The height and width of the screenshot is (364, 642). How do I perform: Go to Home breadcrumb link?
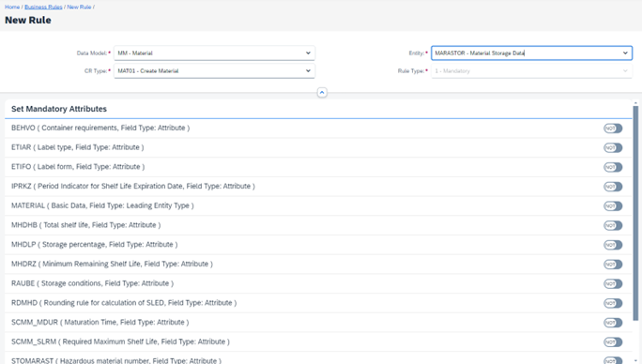[12, 7]
